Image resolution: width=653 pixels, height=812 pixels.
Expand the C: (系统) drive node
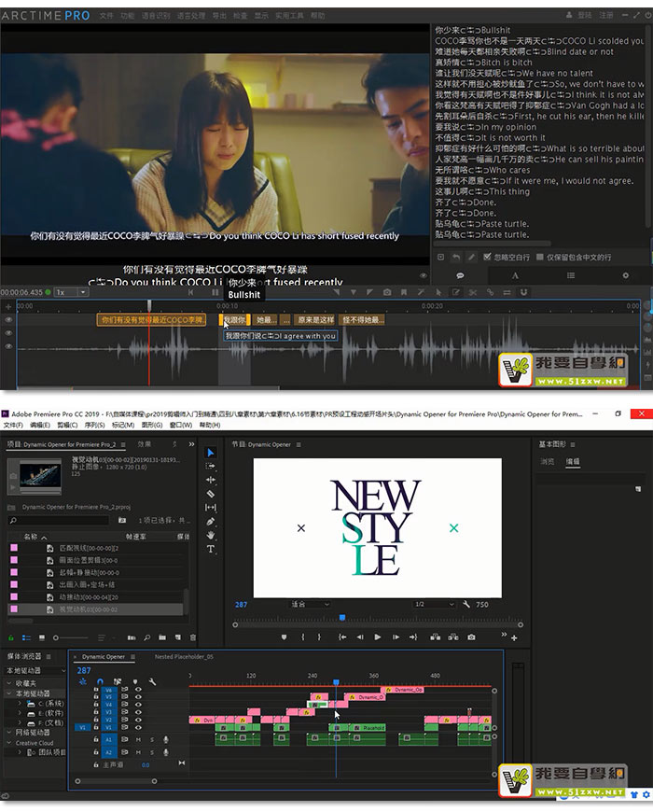coord(20,703)
